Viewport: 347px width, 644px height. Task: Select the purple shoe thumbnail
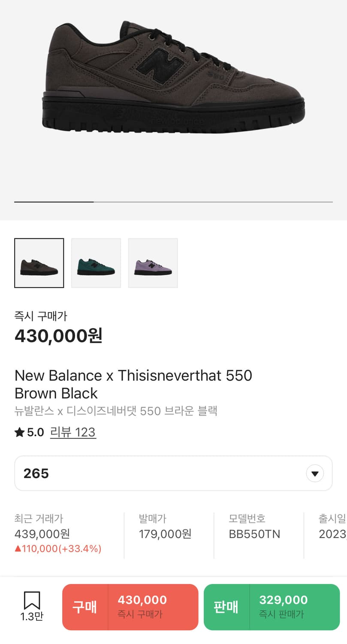click(153, 263)
